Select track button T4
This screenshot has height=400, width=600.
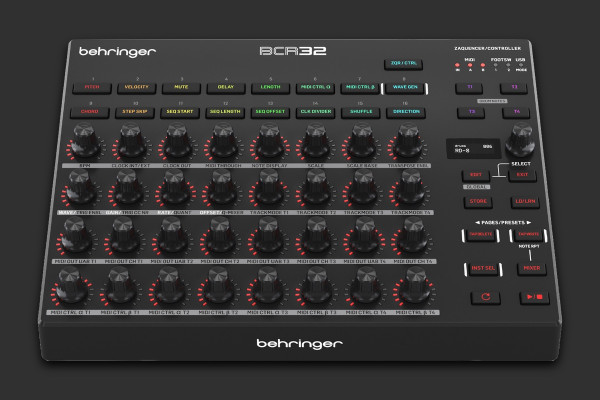point(517,112)
